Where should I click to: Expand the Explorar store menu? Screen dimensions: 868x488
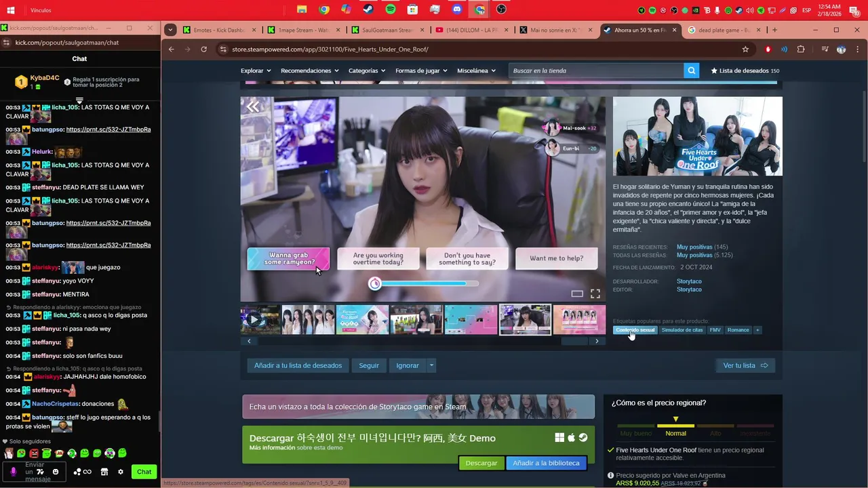click(256, 70)
